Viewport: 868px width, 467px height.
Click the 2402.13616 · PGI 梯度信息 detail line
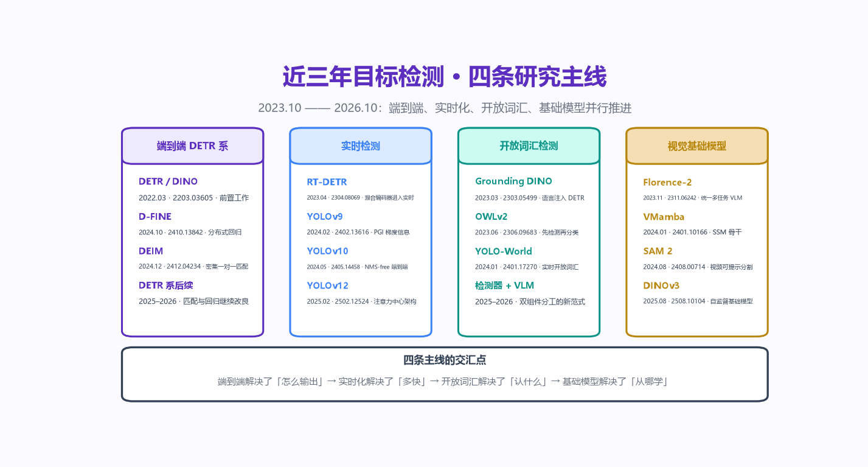[x=358, y=232]
